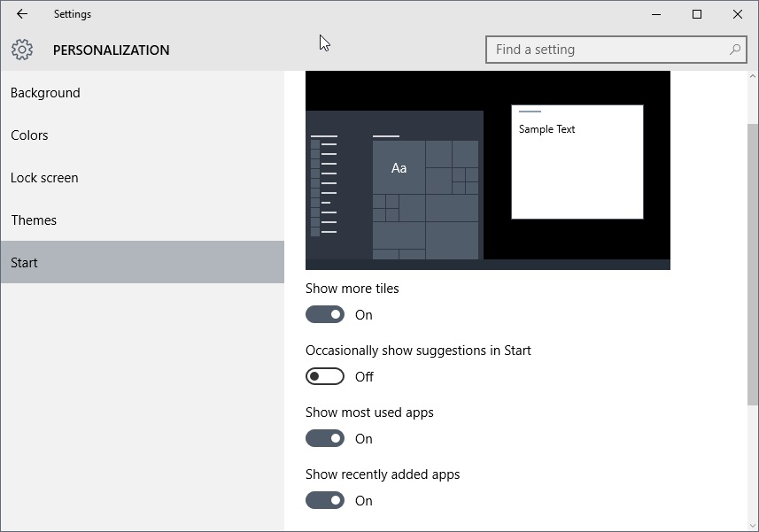Click the Sample Text preview window
Screen dimensions: 759x532
[577, 162]
